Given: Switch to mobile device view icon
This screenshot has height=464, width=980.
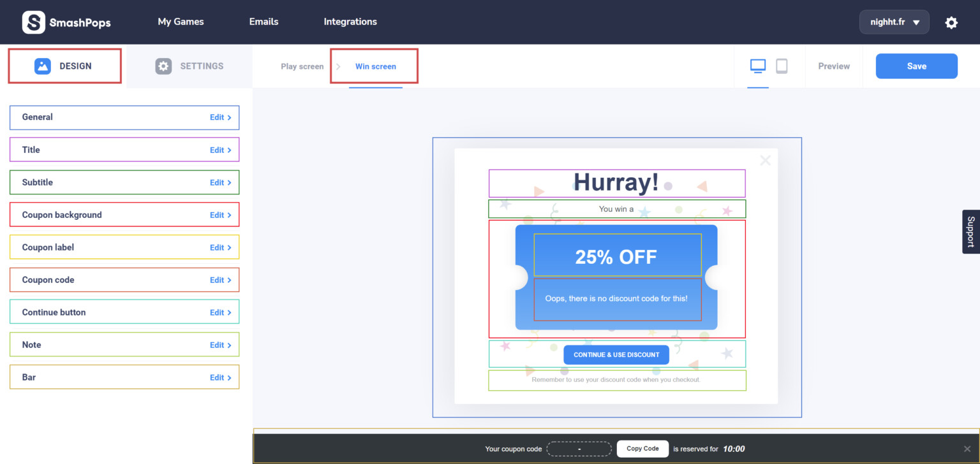Looking at the screenshot, I should coord(781,66).
